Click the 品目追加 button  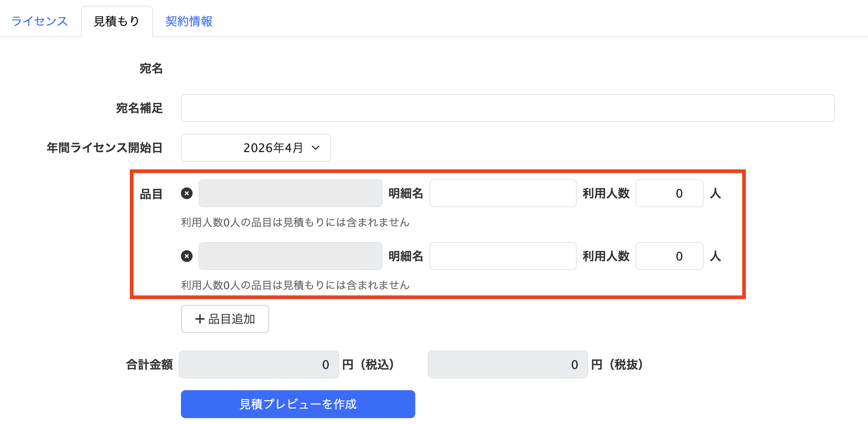pyautogui.click(x=225, y=319)
